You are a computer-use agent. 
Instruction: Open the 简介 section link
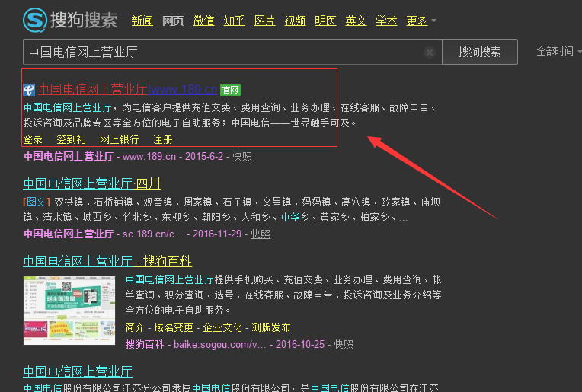point(135,327)
